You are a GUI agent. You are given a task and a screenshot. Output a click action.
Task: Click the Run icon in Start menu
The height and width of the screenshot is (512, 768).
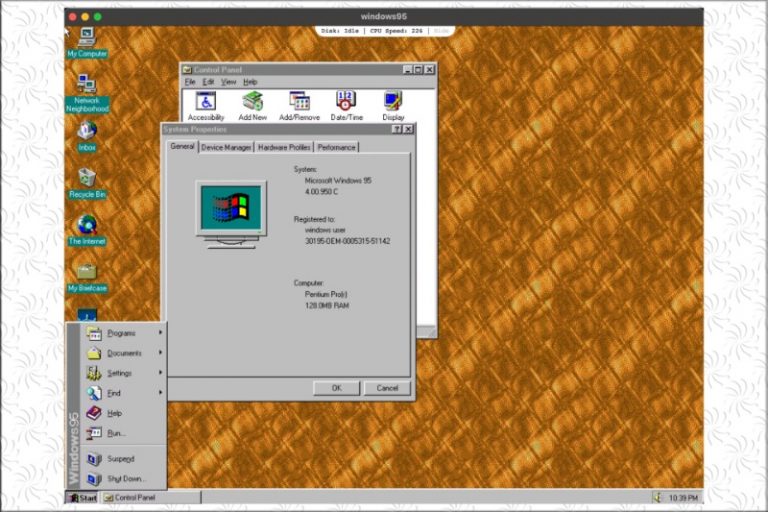point(94,433)
